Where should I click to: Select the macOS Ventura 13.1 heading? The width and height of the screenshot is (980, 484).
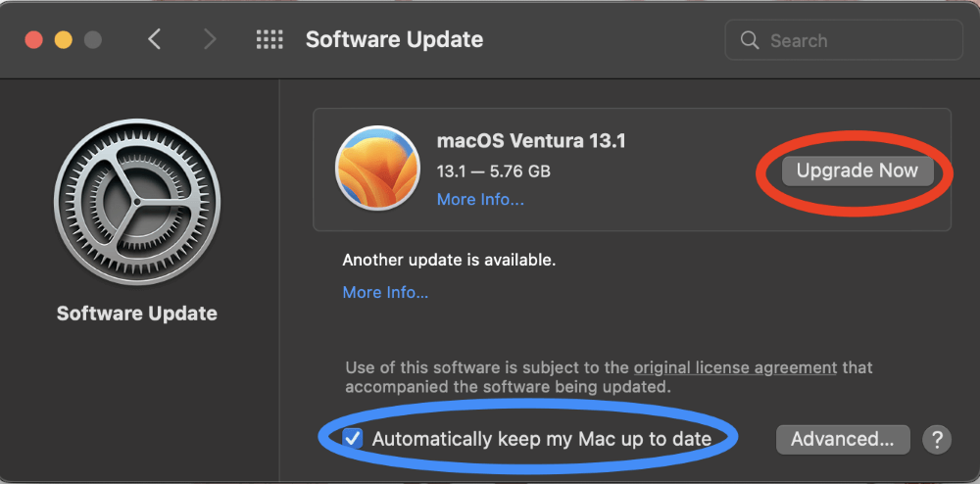coord(531,140)
